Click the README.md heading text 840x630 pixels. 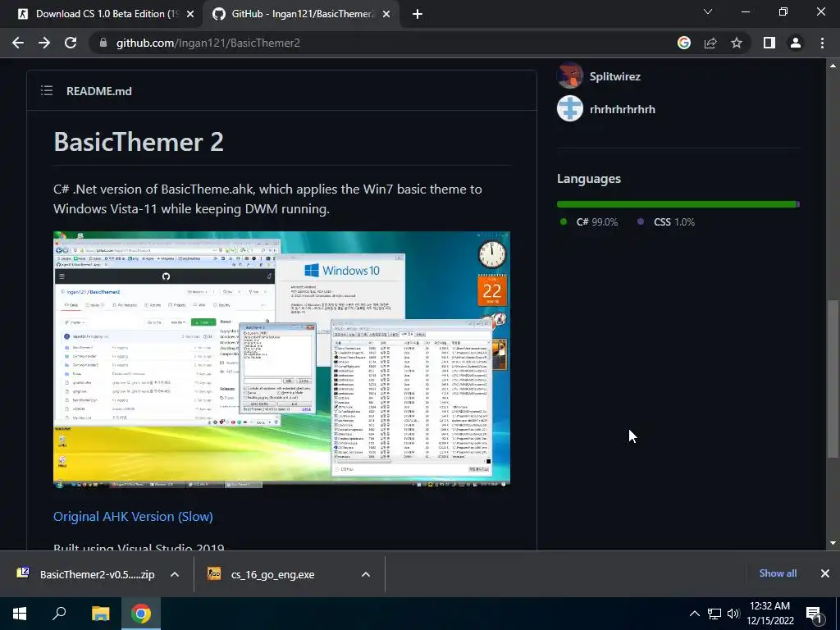[x=99, y=91]
